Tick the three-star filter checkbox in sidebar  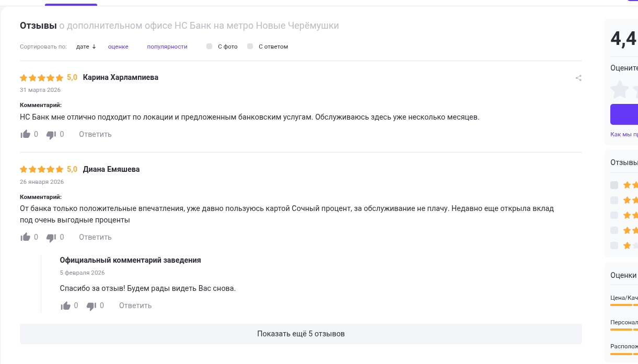click(614, 215)
